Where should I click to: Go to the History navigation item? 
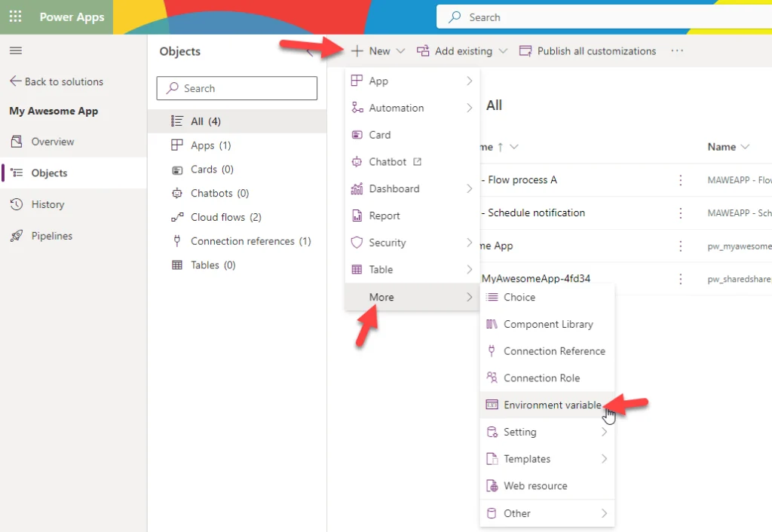click(x=73, y=204)
